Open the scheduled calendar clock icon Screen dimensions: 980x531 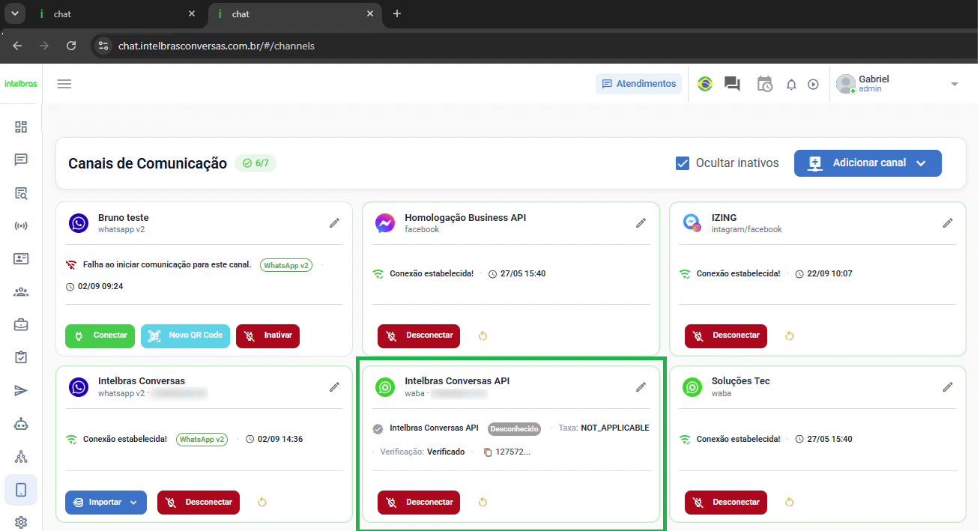[764, 84]
